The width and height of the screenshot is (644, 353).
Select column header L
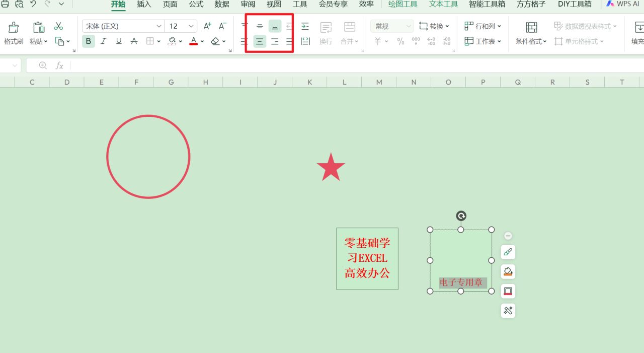(344, 82)
